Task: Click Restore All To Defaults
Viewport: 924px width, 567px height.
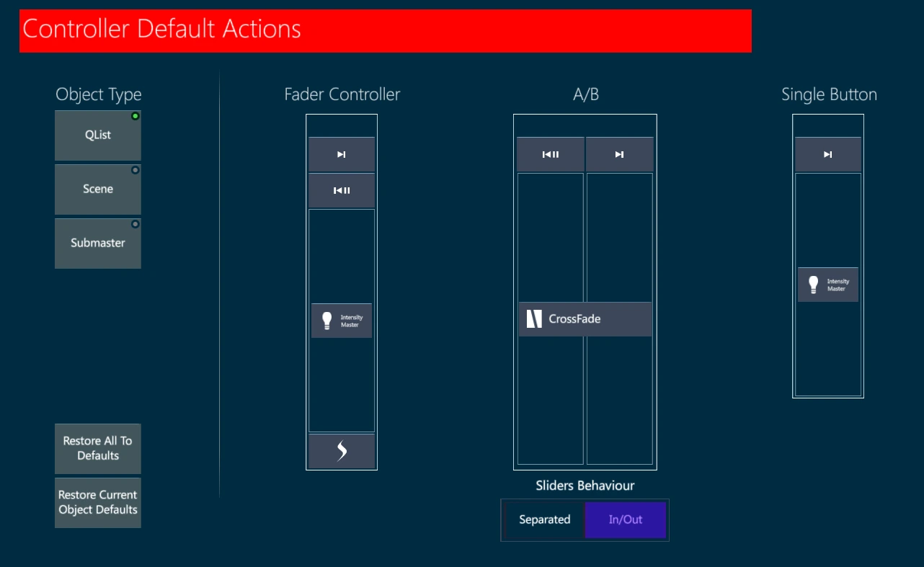Action: point(98,448)
